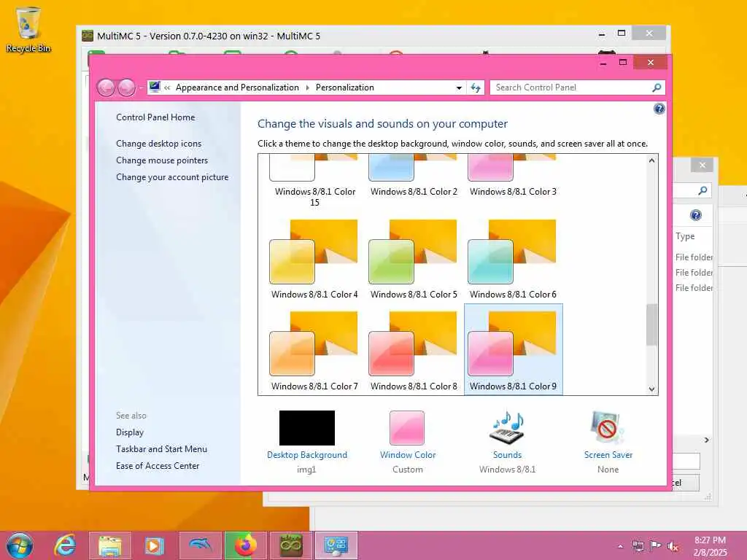Screen dimensions: 747x560
Task: Click the search magnifier in background window
Action: 703,190
